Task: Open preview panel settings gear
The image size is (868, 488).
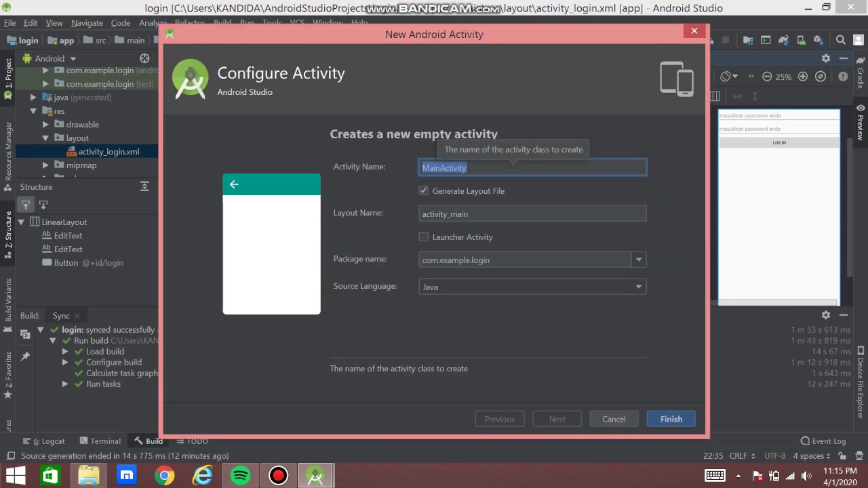Action: 825,58
